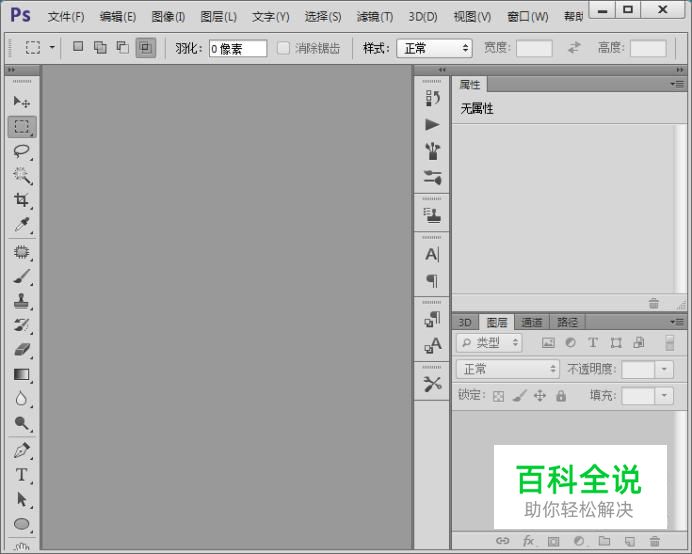Choose Subtract from Selection mode
This screenshot has height=554, width=692.
point(122,47)
